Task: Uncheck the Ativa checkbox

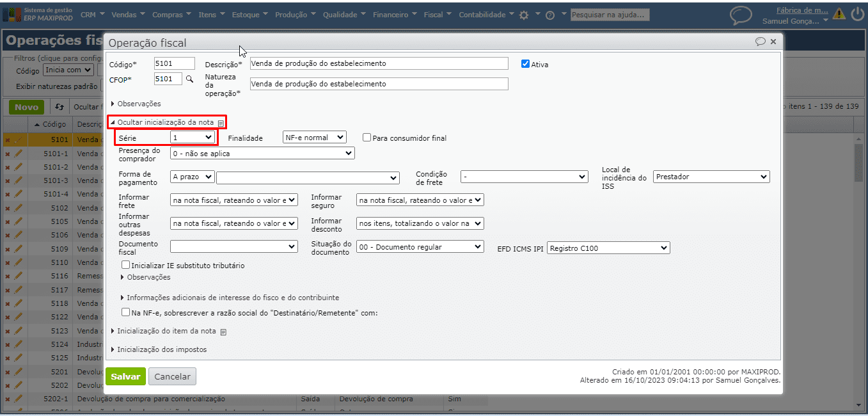Action: point(525,64)
